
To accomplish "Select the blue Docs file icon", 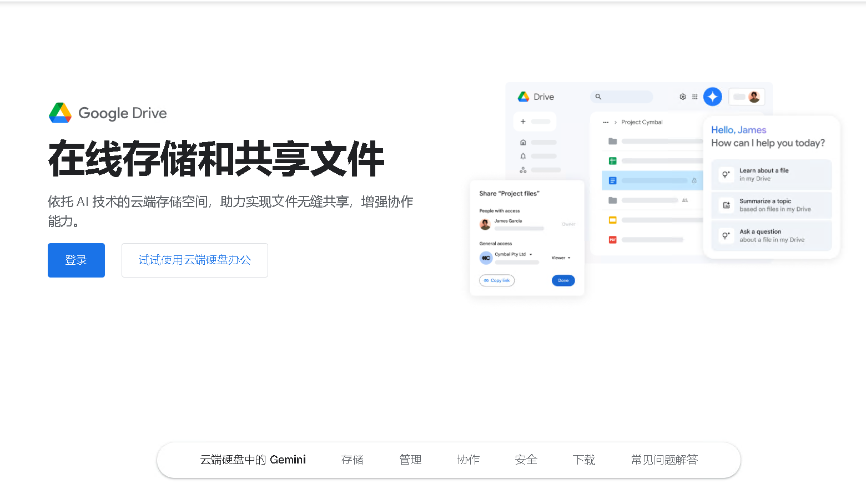I will [x=613, y=180].
